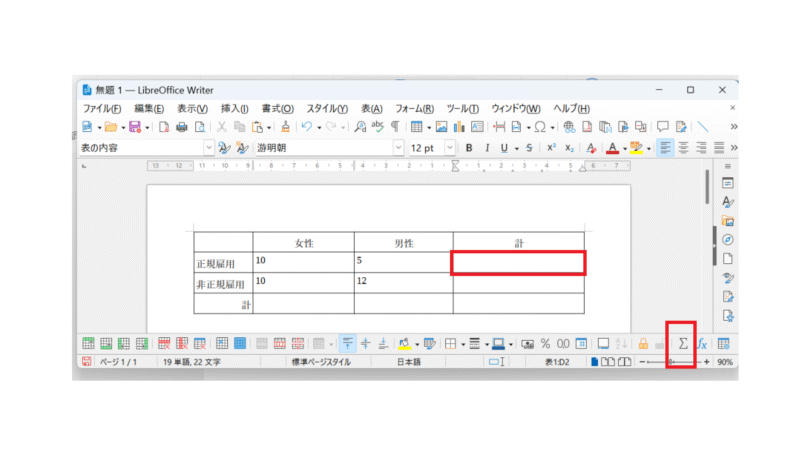Click ページ 1 / 1 page indicator
This screenshot has width=800, height=450.
pos(118,362)
